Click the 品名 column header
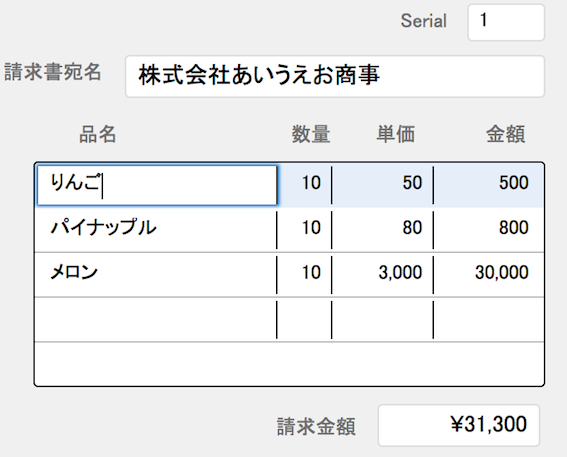Image resolution: width=567 pixels, height=457 pixels. (97, 134)
